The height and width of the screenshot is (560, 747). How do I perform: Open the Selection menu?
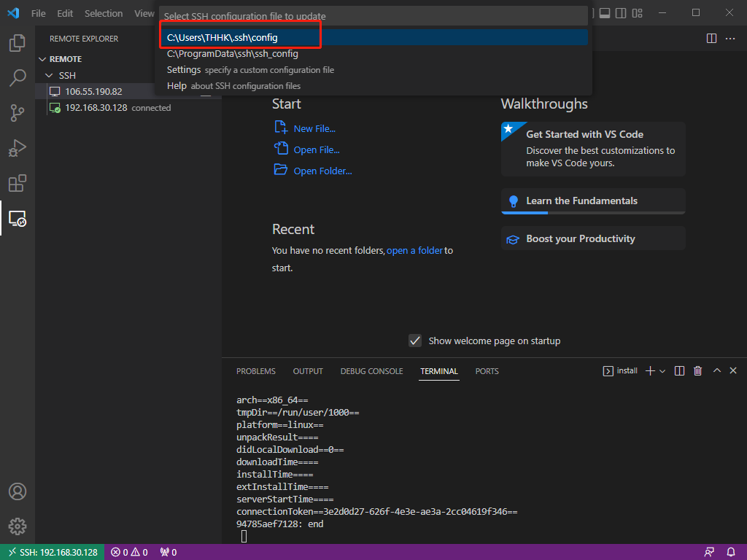point(104,13)
